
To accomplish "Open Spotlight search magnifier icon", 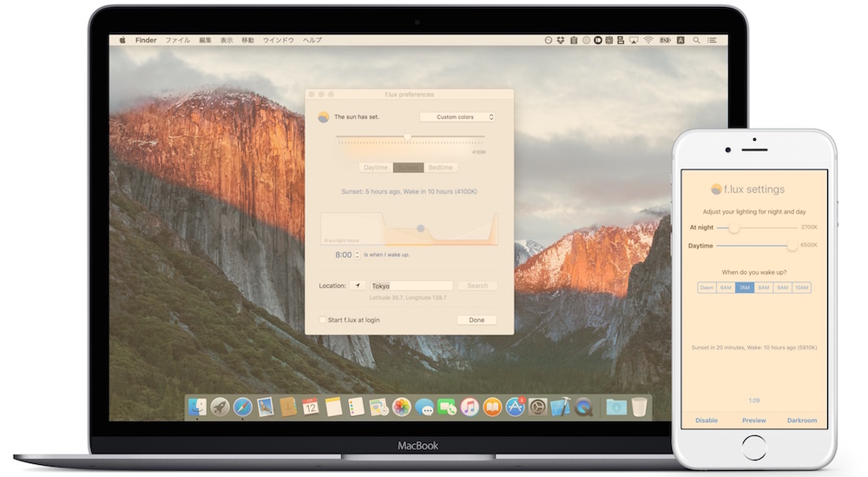I will coord(696,40).
